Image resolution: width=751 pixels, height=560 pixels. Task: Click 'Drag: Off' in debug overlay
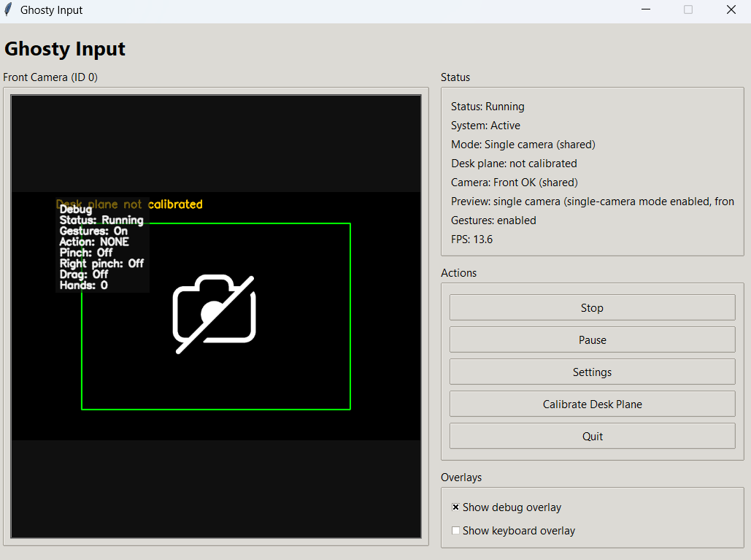[84, 275]
